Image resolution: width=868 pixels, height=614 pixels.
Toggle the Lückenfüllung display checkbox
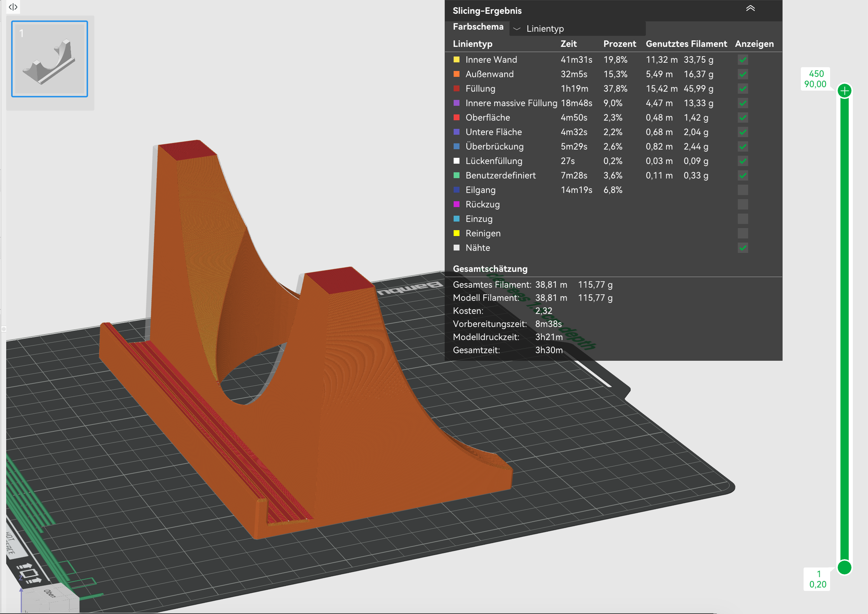click(743, 161)
